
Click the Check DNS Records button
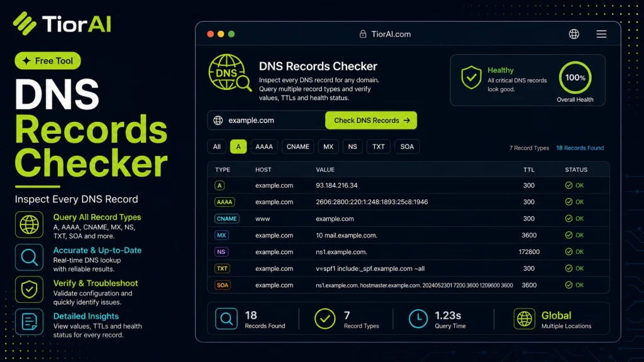(x=371, y=120)
